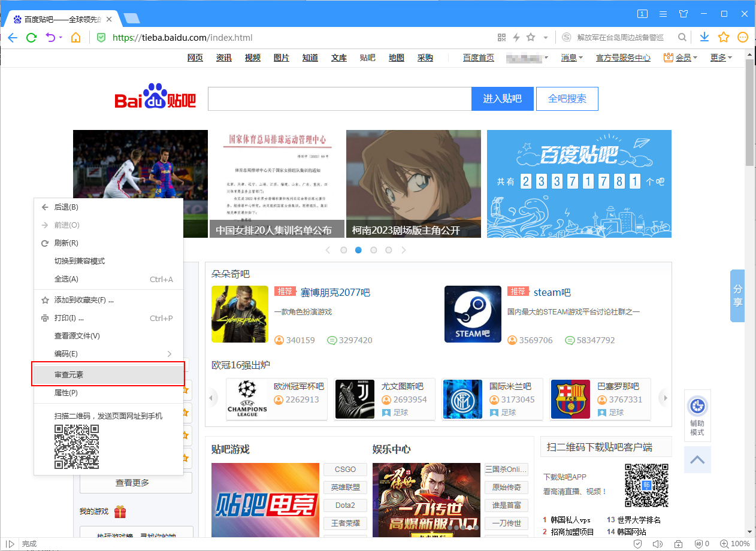Open the QR code icon in address bar
Image resolution: width=756 pixels, height=551 pixels.
point(502,38)
